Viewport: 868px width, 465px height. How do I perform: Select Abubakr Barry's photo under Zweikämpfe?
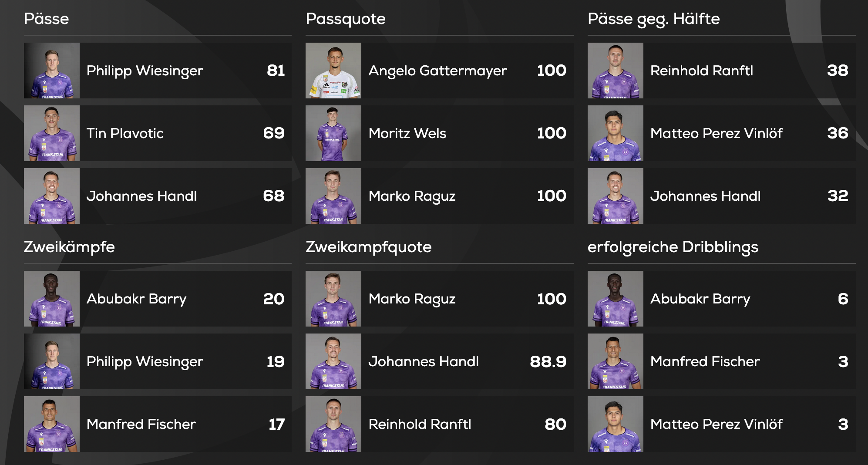click(x=52, y=299)
